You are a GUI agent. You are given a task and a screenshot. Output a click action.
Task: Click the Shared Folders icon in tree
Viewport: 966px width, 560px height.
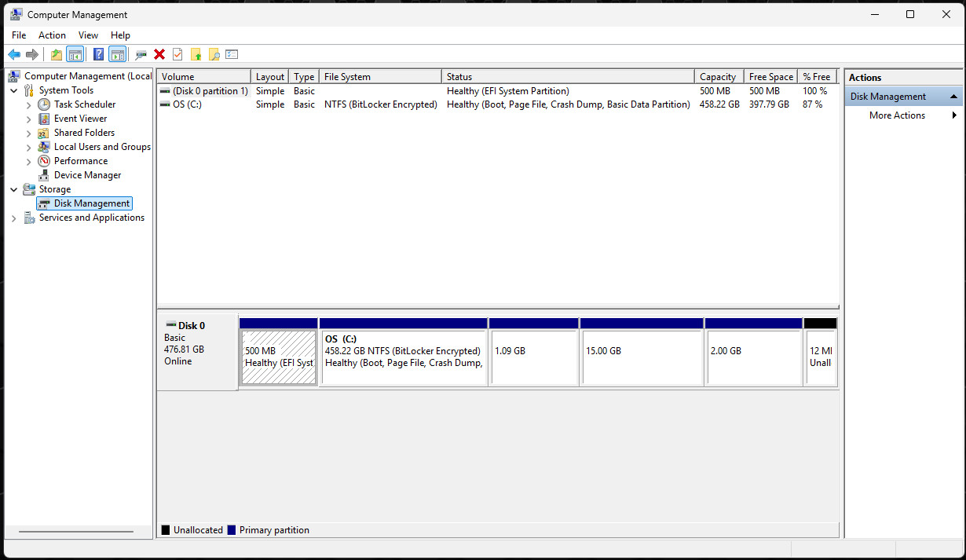[x=44, y=133]
